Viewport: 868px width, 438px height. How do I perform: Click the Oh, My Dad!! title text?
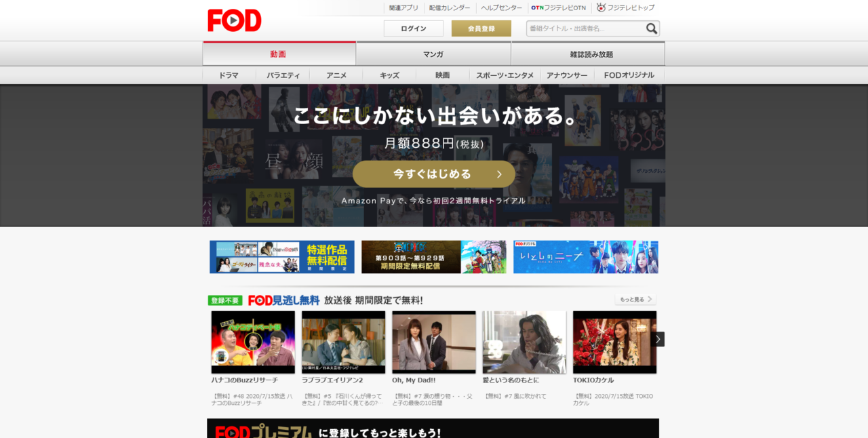click(414, 380)
